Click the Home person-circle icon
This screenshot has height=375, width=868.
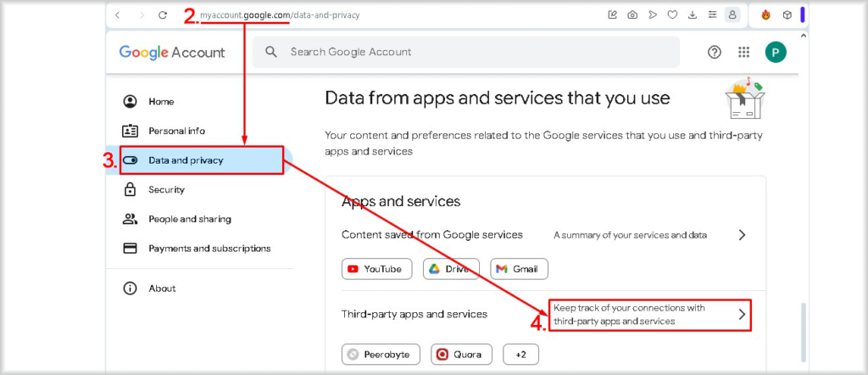point(130,102)
